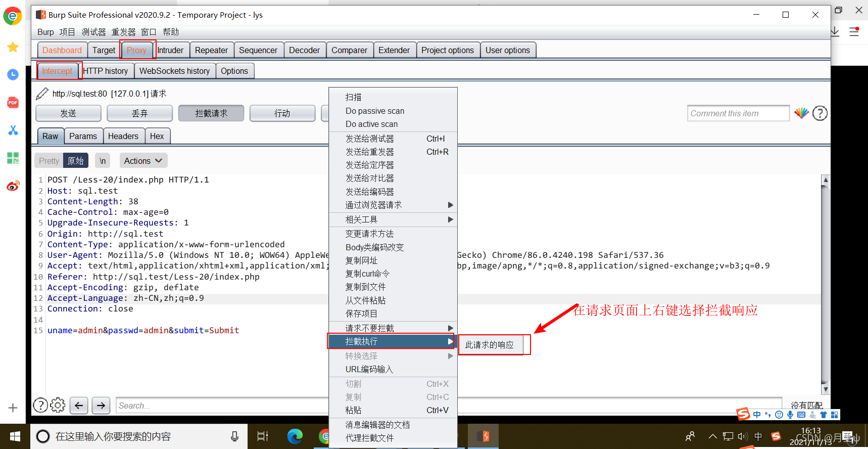Viewport: 868px width, 449px height.
Task: Expand 请求不要拦截 submenu
Action: [x=393, y=328]
